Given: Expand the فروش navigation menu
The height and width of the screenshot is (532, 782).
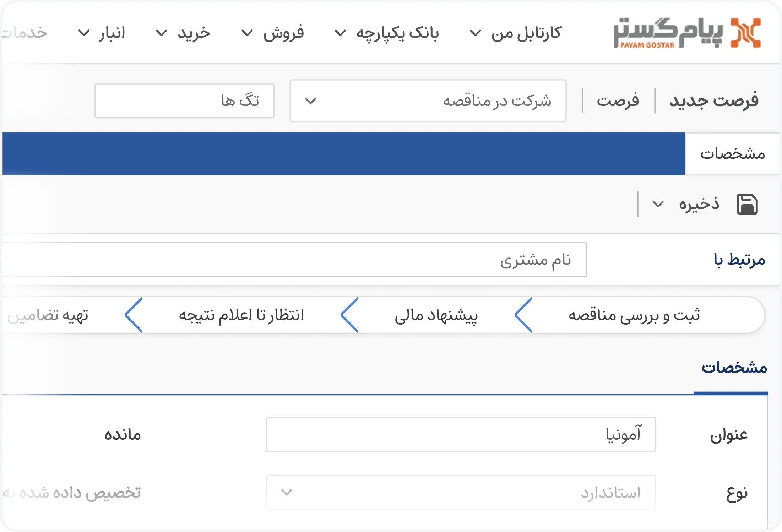Looking at the screenshot, I should pyautogui.click(x=273, y=33).
